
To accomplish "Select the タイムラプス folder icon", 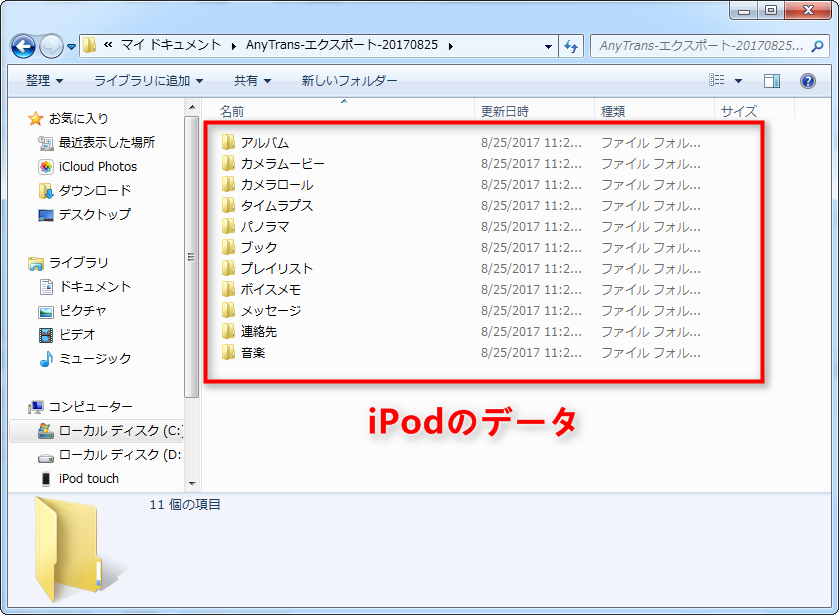I will 228,205.
